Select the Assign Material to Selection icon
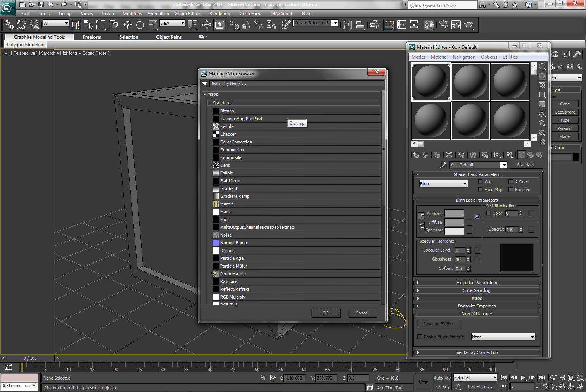 tap(437, 155)
